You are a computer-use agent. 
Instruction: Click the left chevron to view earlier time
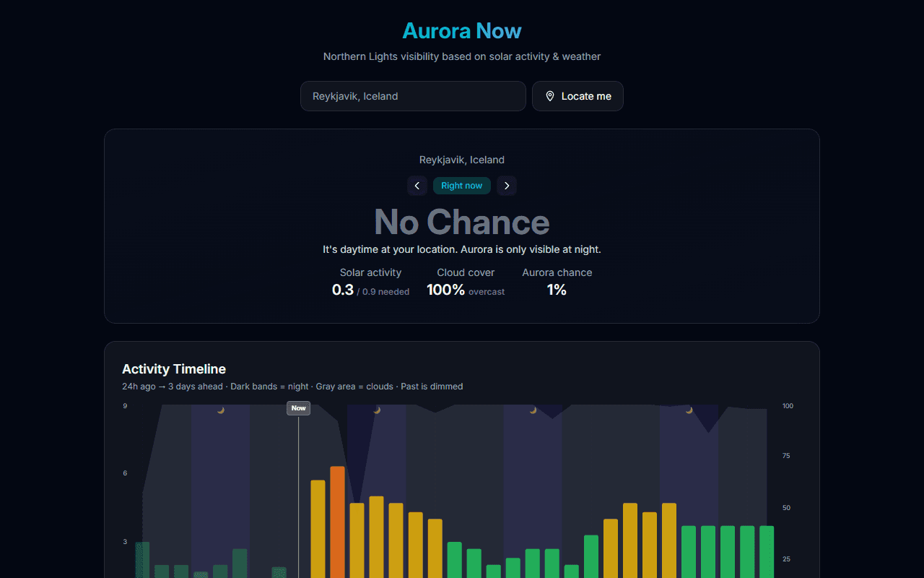[417, 186]
